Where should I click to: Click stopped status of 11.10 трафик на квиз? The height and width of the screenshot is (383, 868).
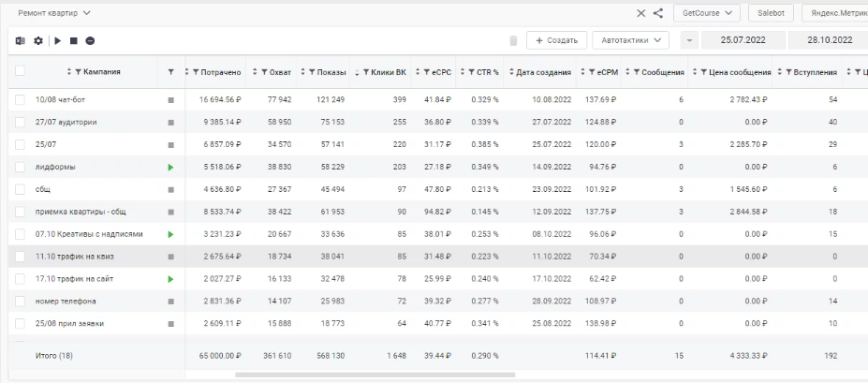tap(170, 257)
